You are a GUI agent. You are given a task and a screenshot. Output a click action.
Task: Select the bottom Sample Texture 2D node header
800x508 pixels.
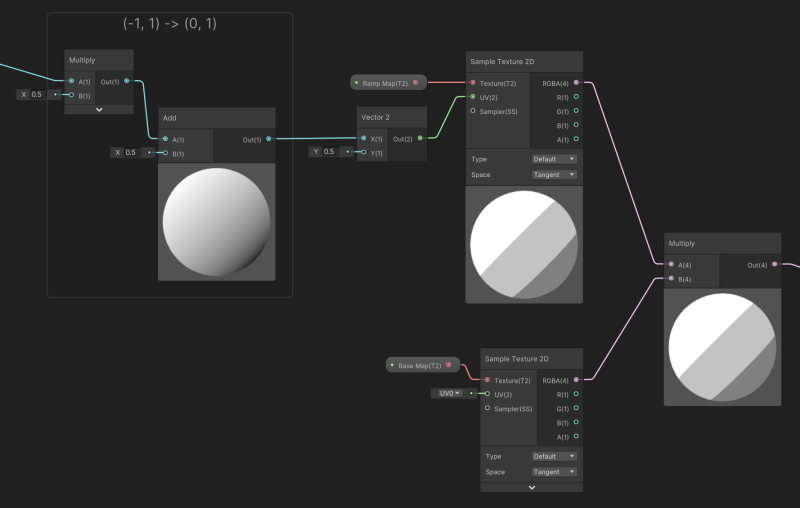[x=532, y=359]
